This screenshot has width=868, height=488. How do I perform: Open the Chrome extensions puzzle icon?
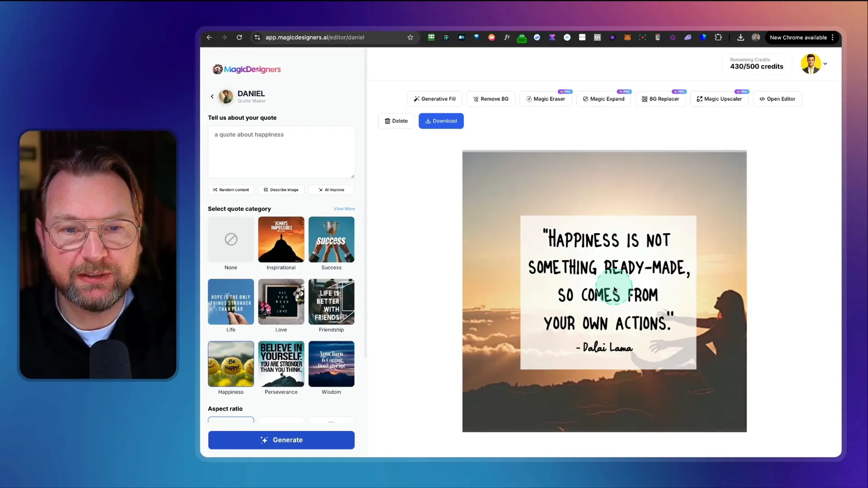[718, 37]
